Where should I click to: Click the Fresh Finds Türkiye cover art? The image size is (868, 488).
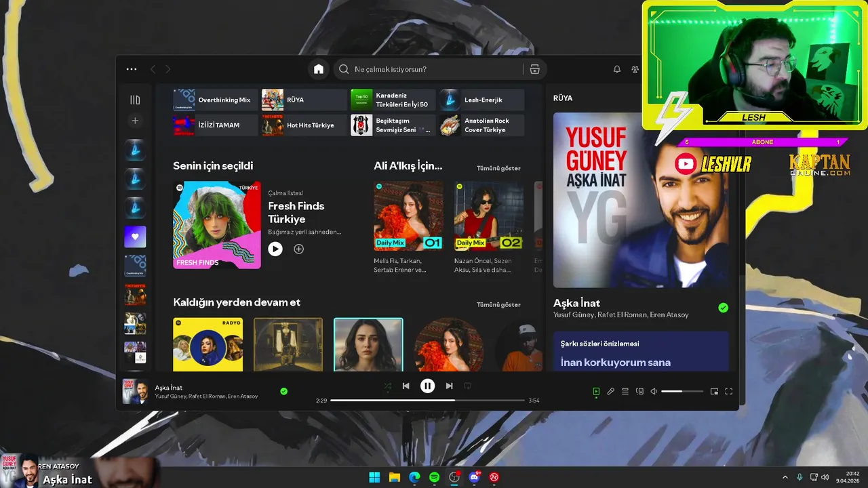(217, 225)
